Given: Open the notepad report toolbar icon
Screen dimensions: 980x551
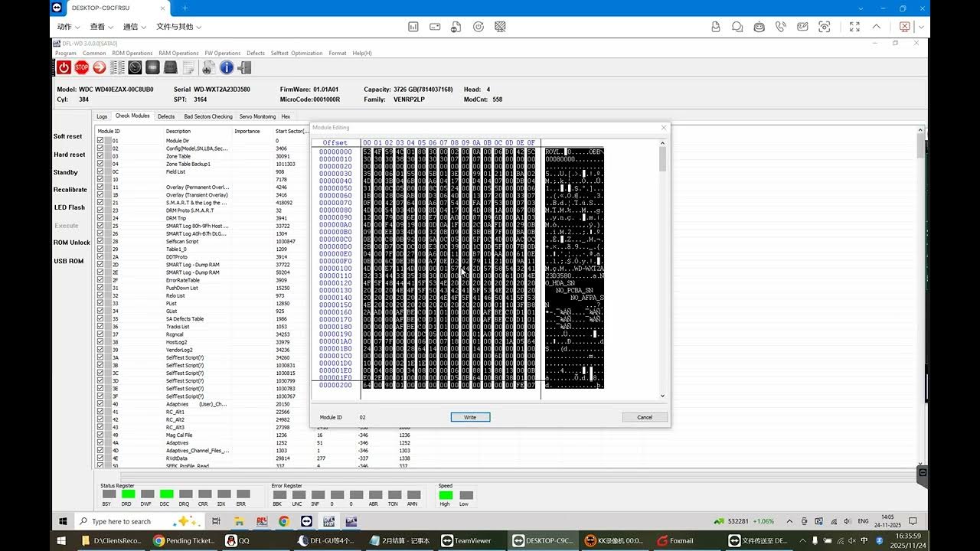Looking at the screenshot, I should [x=188, y=67].
